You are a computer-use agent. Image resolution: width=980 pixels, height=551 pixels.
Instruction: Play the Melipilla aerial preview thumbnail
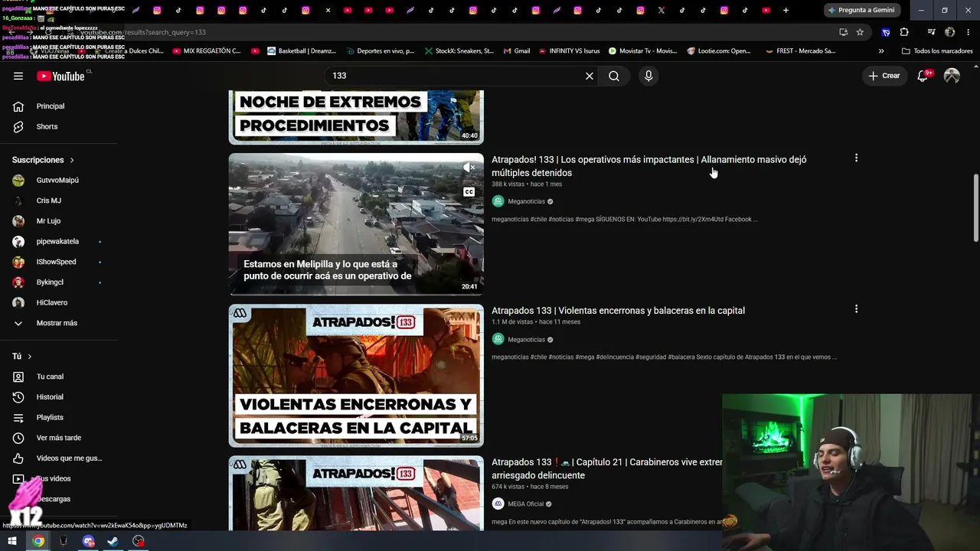[x=356, y=224]
